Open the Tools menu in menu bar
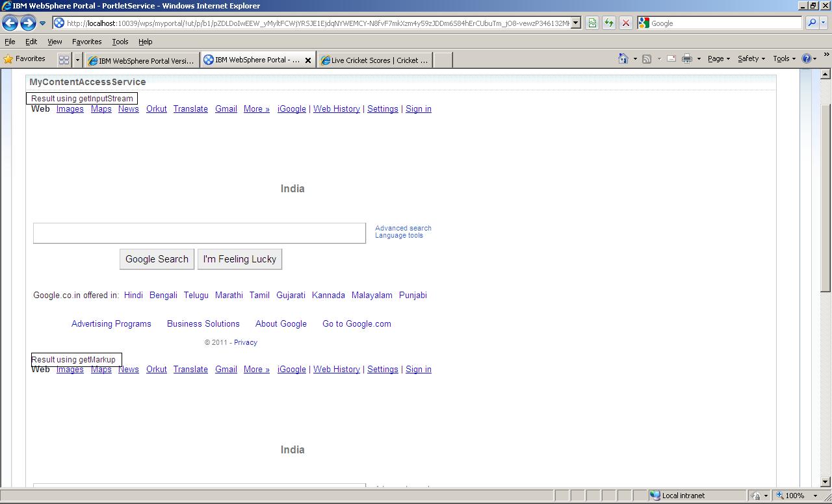 120,42
